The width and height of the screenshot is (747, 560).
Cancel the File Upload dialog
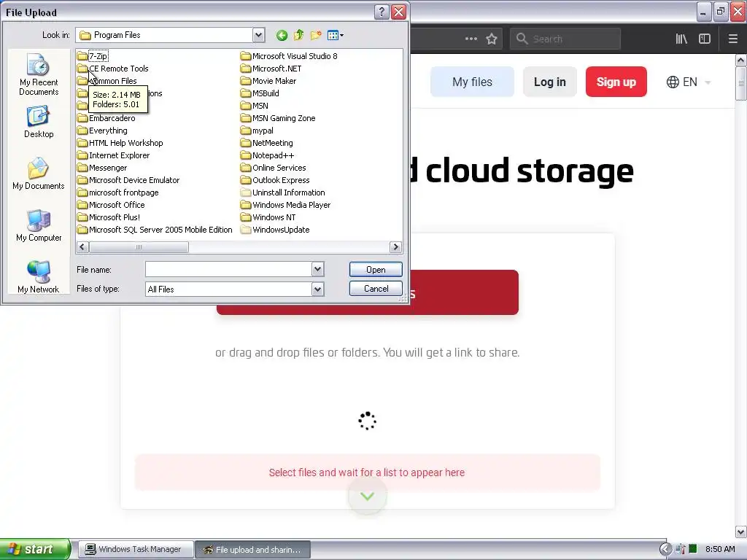(376, 289)
